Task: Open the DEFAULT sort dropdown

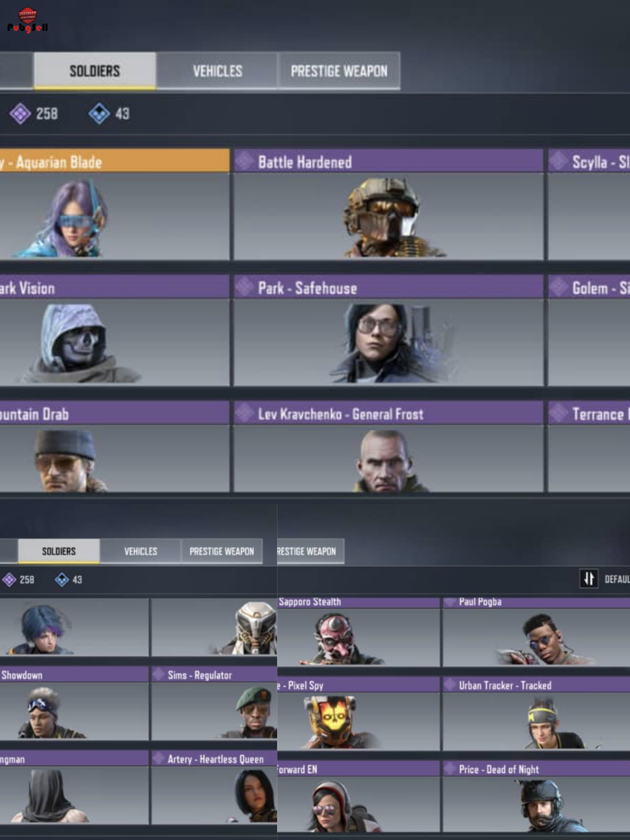Action: click(617, 579)
